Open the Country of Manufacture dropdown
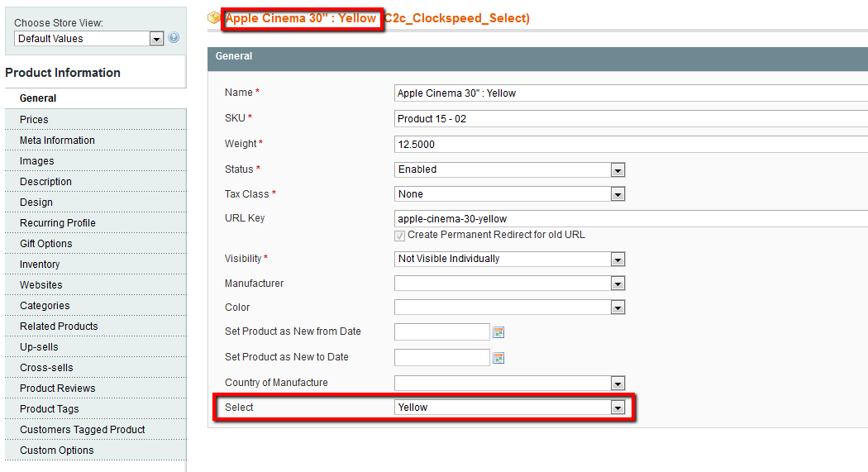The image size is (868, 472). pos(509,383)
